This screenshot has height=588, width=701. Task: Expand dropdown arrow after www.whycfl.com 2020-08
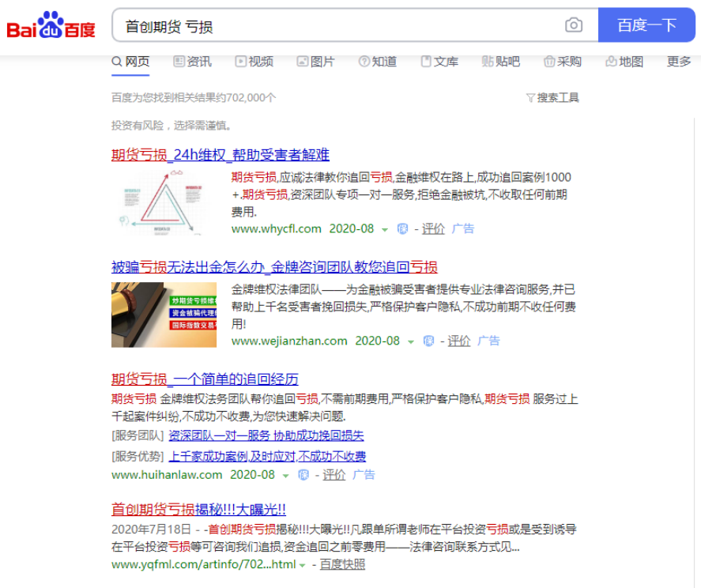384,230
